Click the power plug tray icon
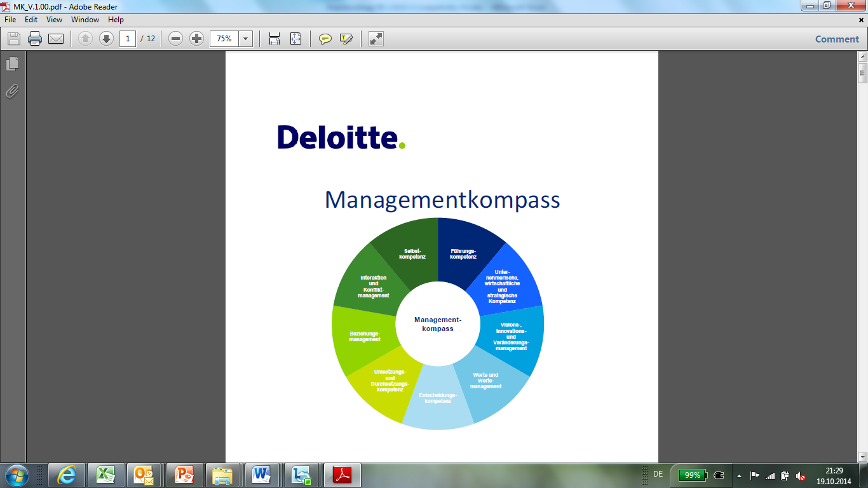The height and width of the screenshot is (488, 868). coord(719,475)
